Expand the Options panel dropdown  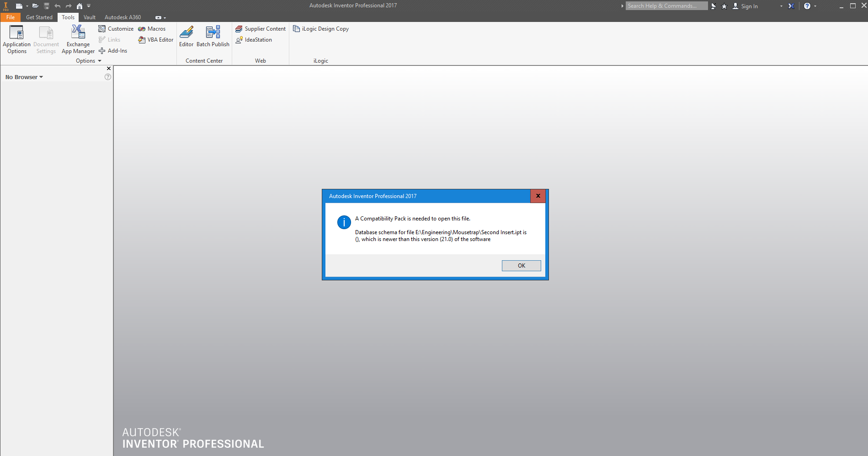[100, 60]
